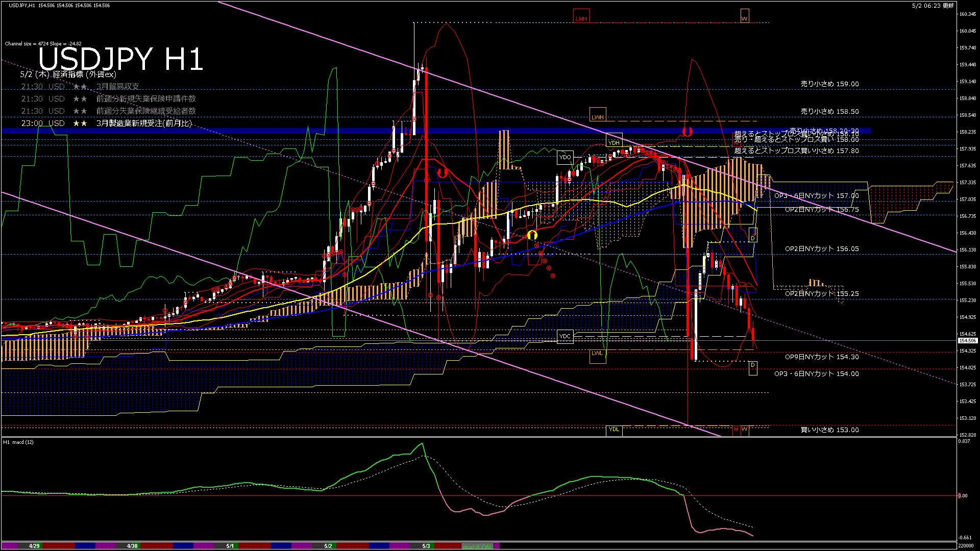Click the 超えるとストップロス買い小さめ 157.80 label
This screenshot has width=980, height=551.
[797, 151]
